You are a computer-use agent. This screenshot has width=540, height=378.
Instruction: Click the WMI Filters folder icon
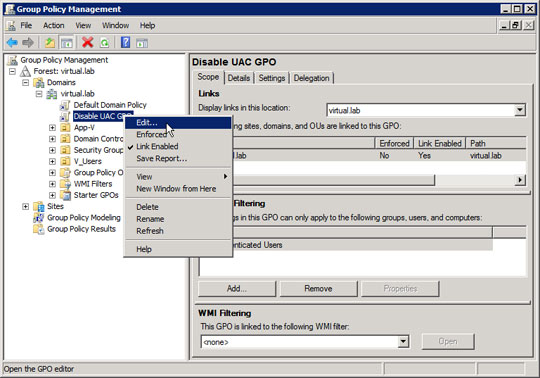click(x=65, y=184)
